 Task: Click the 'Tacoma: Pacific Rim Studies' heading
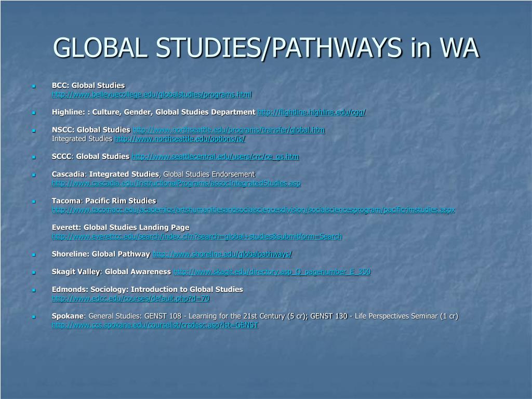click(104, 201)
